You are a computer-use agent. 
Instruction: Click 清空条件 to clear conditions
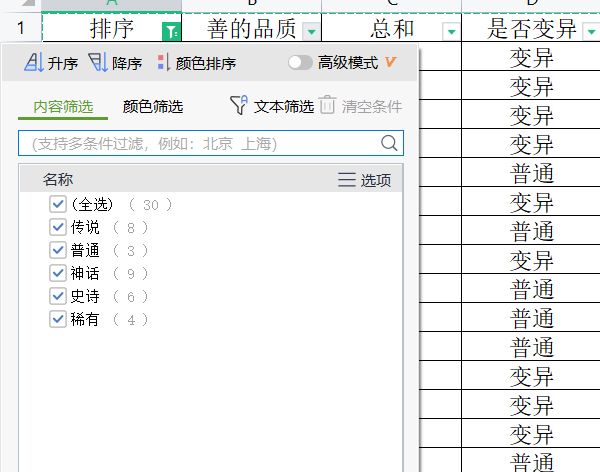click(372, 107)
